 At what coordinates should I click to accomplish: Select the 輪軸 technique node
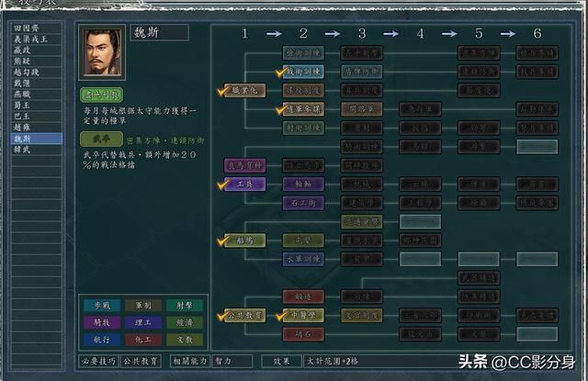[303, 184]
